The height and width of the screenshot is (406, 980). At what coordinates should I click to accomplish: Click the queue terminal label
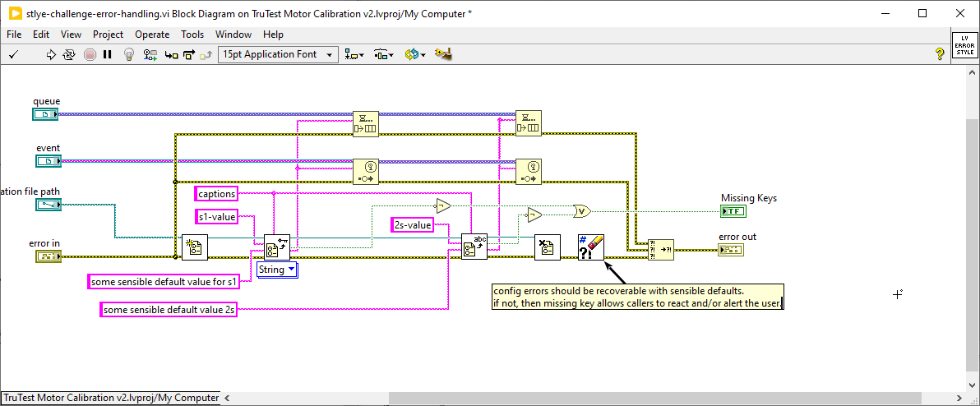[x=47, y=101]
